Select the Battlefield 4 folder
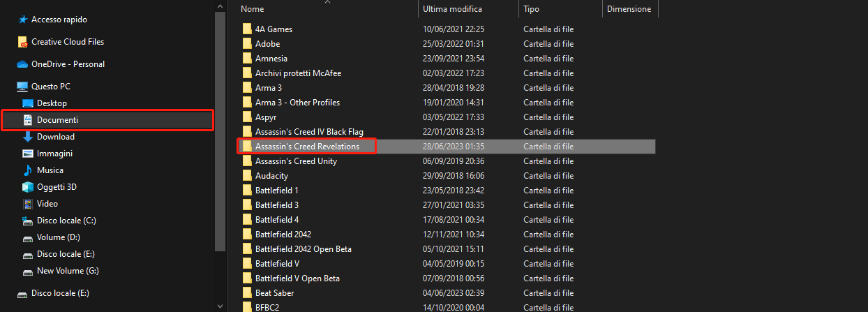The width and height of the screenshot is (868, 312). pyautogui.click(x=277, y=220)
